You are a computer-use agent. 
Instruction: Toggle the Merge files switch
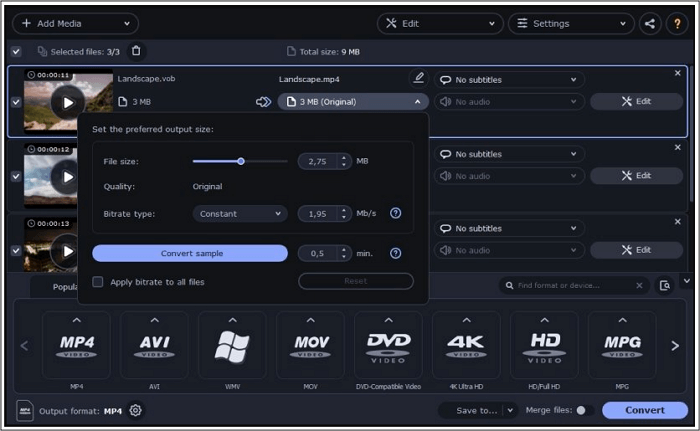tap(583, 410)
